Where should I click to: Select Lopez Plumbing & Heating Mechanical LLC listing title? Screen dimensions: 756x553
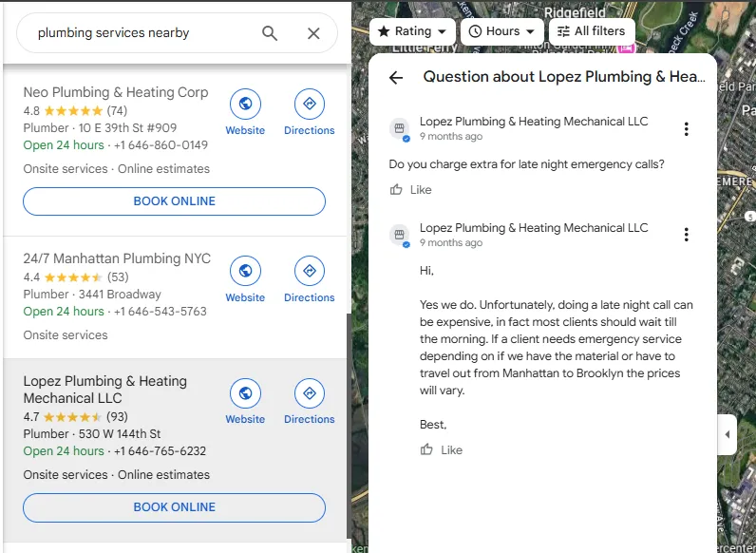105,390
